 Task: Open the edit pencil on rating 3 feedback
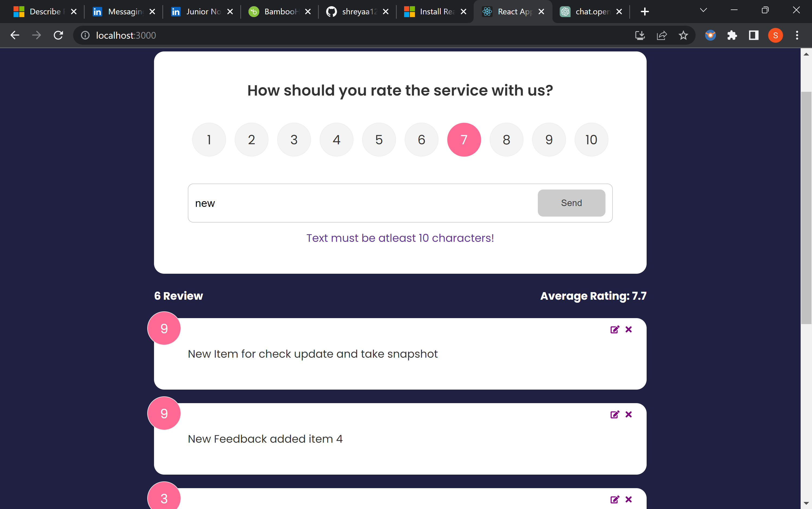click(614, 500)
